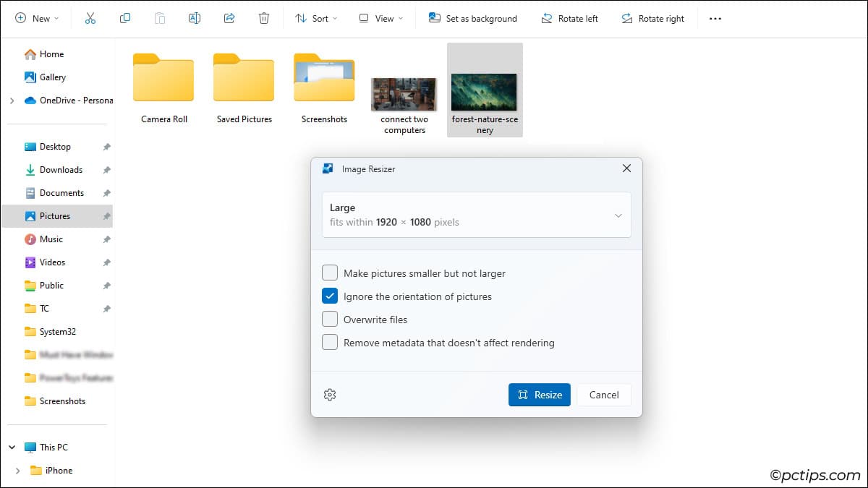Click the Paste icon in toolbar
Screen dimensions: 868x488
tap(160, 18)
